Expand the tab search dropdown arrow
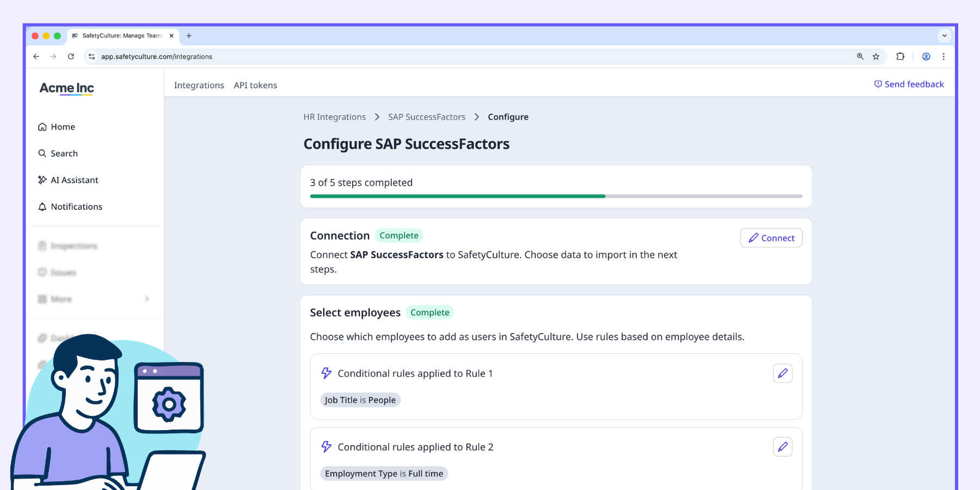Screen dimensions: 980x490 [945, 36]
